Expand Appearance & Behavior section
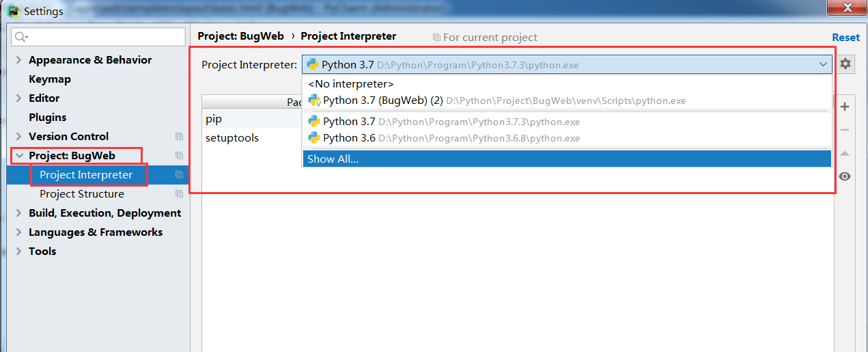 (18, 60)
